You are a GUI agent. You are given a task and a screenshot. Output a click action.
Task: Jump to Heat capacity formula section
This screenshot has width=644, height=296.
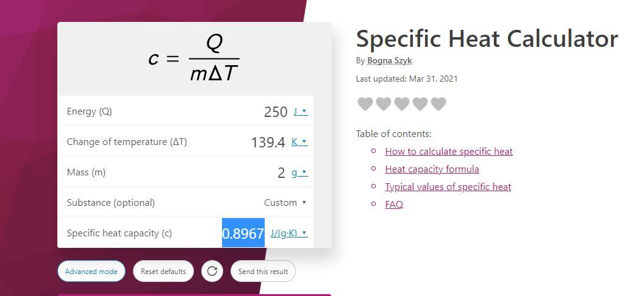coord(432,169)
